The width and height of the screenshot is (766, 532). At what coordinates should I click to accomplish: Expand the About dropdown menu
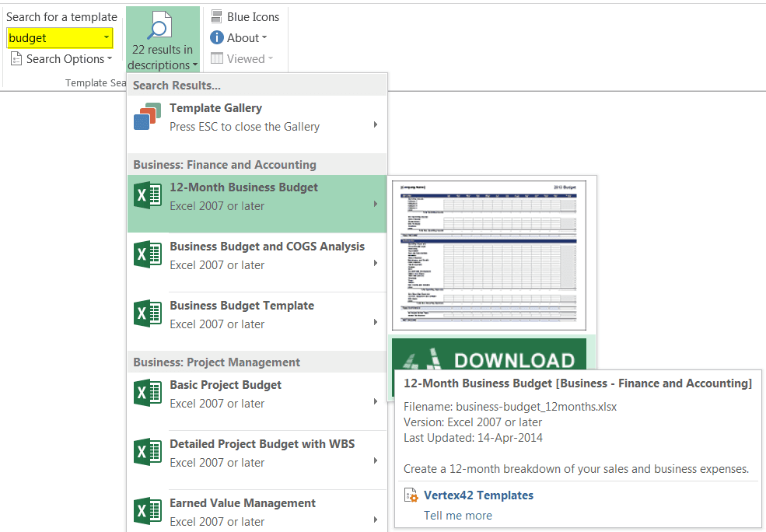[264, 37]
